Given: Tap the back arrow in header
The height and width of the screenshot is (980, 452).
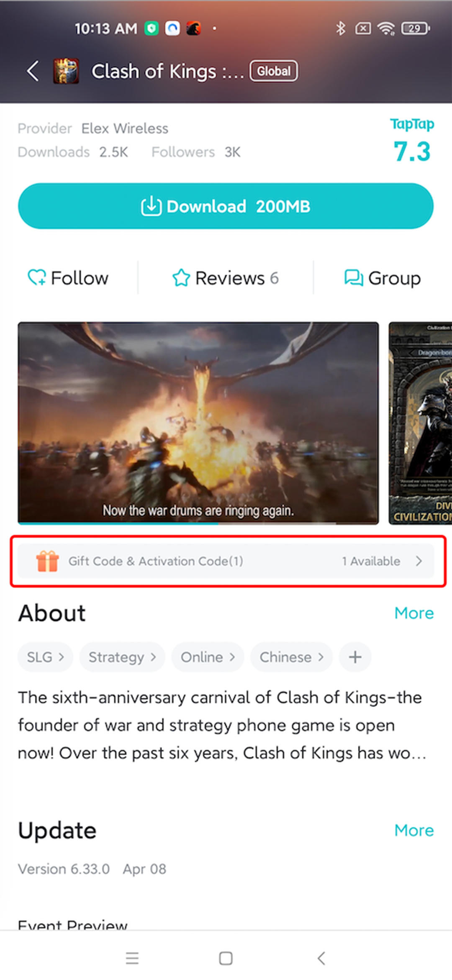Looking at the screenshot, I should (x=33, y=71).
